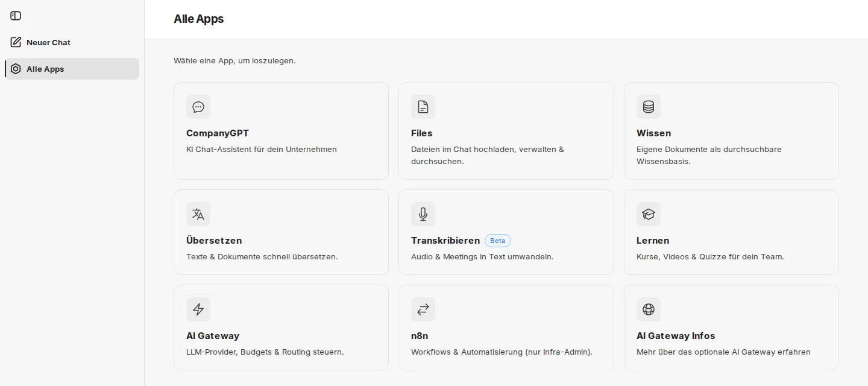The width and height of the screenshot is (868, 386).
Task: Click 'Wähle eine App, um loszulegen.' text
Action: click(234, 60)
